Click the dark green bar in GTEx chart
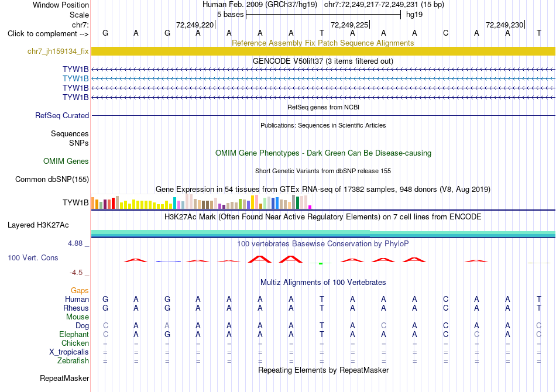Viewport: 556px width, 392px height. (297, 203)
